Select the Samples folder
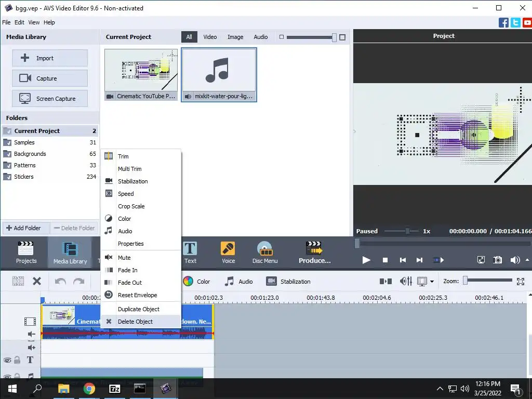This screenshot has height=399, width=532. click(49, 142)
